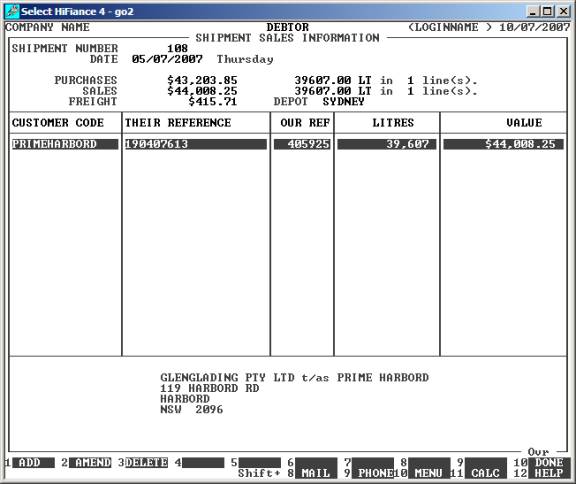This screenshot has height=484, width=576.
Task: Select our ref value 405925
Action: tap(302, 144)
